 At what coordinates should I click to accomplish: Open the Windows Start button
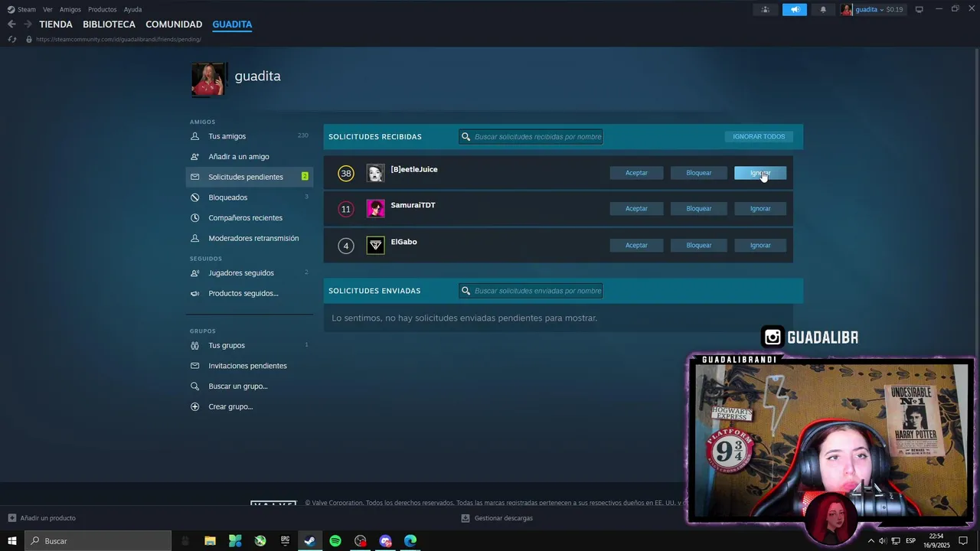(x=11, y=541)
